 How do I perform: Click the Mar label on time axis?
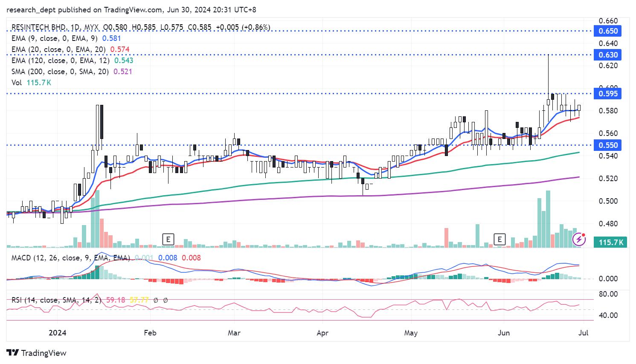point(234,333)
